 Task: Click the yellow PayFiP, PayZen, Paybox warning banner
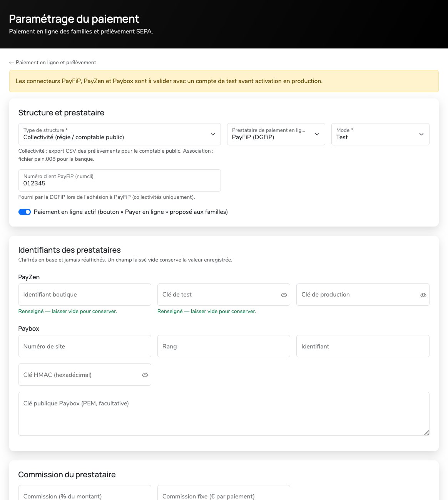[x=224, y=81]
